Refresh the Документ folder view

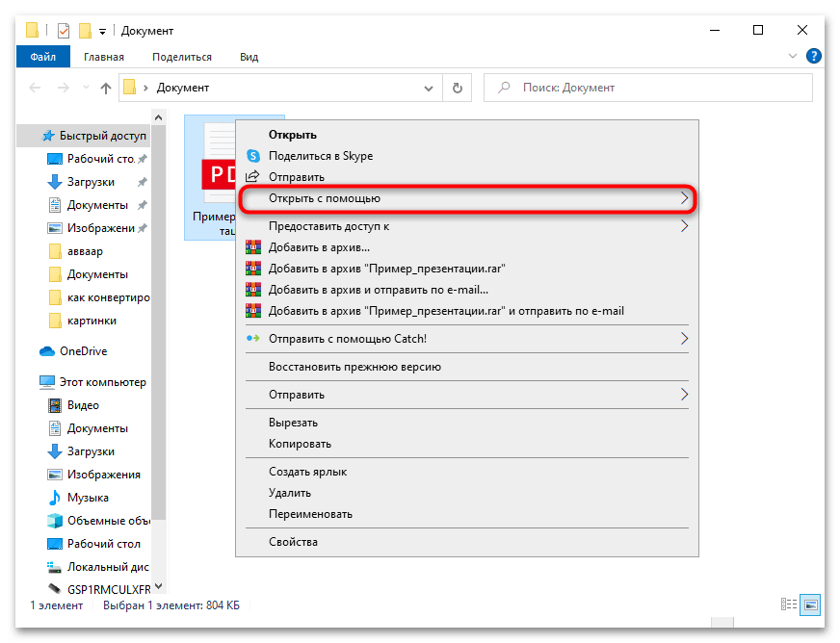458,88
